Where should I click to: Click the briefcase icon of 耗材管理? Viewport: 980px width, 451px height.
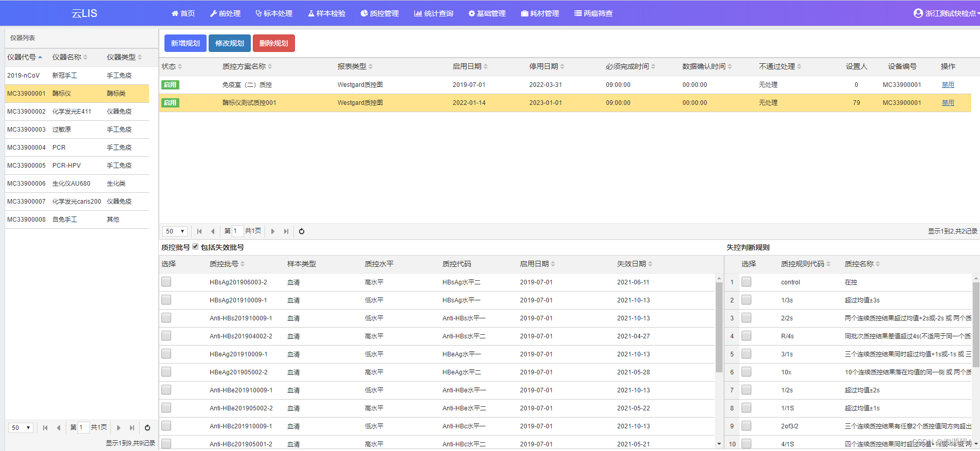coord(525,13)
